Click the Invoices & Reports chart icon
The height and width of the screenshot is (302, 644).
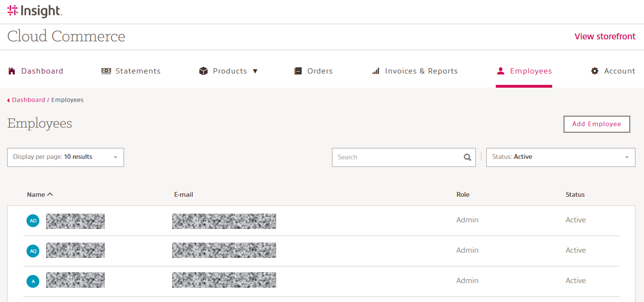376,71
